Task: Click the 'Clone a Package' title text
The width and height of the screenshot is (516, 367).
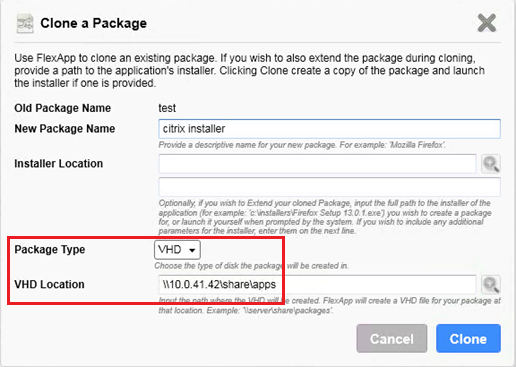Action: [93, 23]
